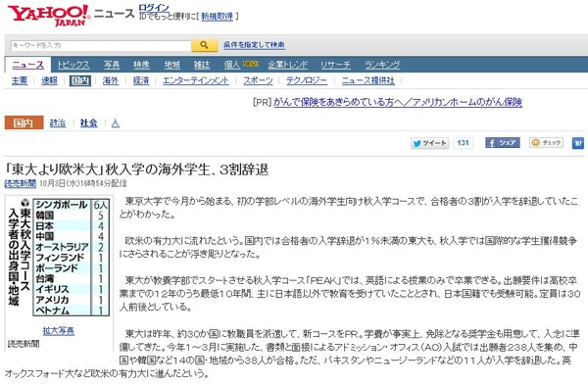Image resolution: width=588 pixels, height=385 pixels.
Task: Click the チェック (mixi check) button
Action: pos(547,142)
